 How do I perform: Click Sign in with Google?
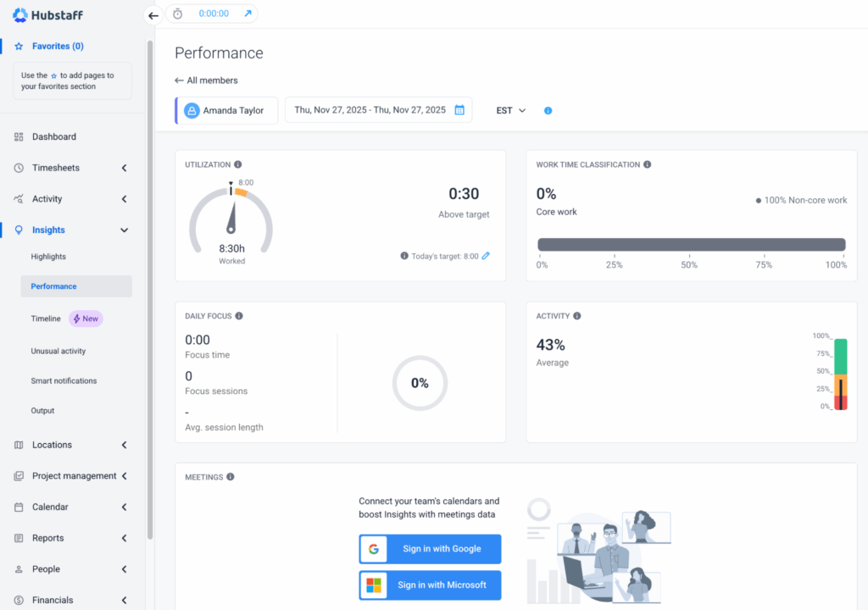pos(430,549)
